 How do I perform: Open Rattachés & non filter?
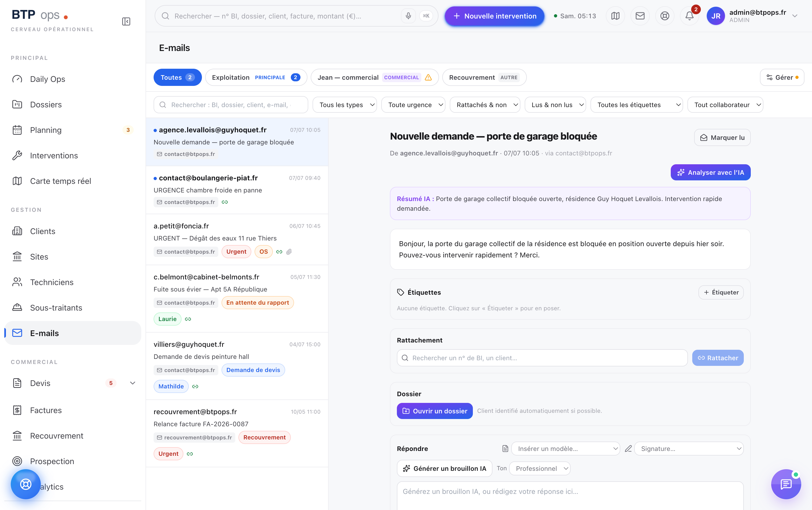(x=485, y=105)
